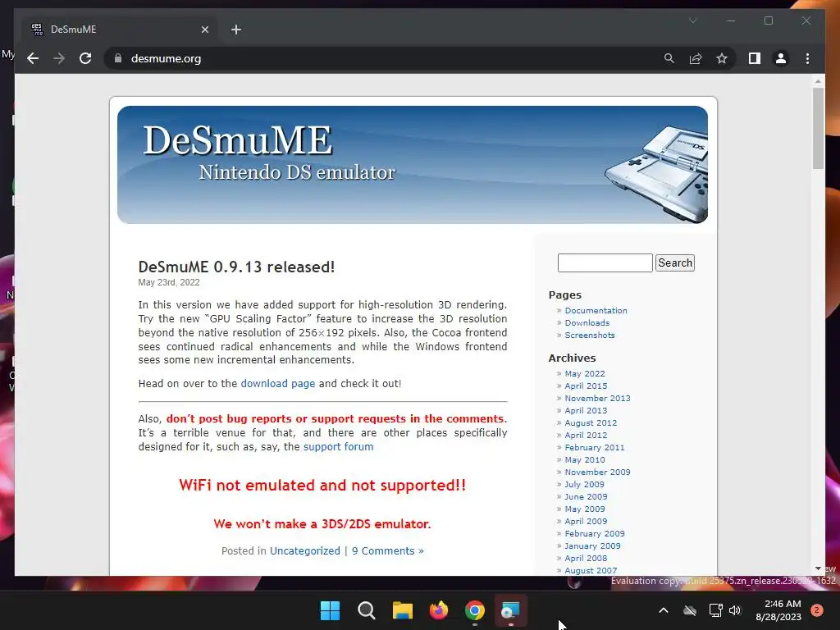840x630 pixels.
Task: Open the August 2012 archive
Action: 591,422
